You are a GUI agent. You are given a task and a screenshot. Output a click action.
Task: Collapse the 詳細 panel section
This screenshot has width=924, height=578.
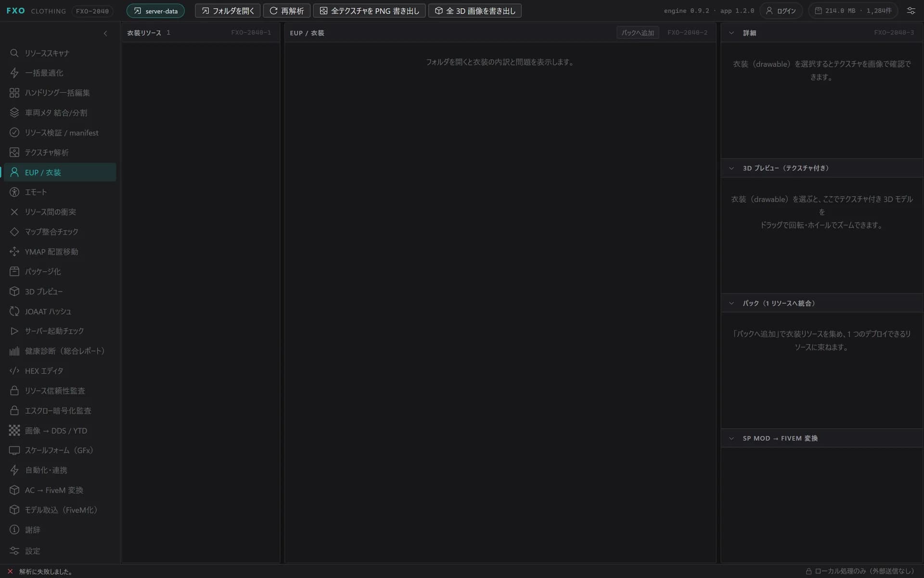[x=731, y=33]
